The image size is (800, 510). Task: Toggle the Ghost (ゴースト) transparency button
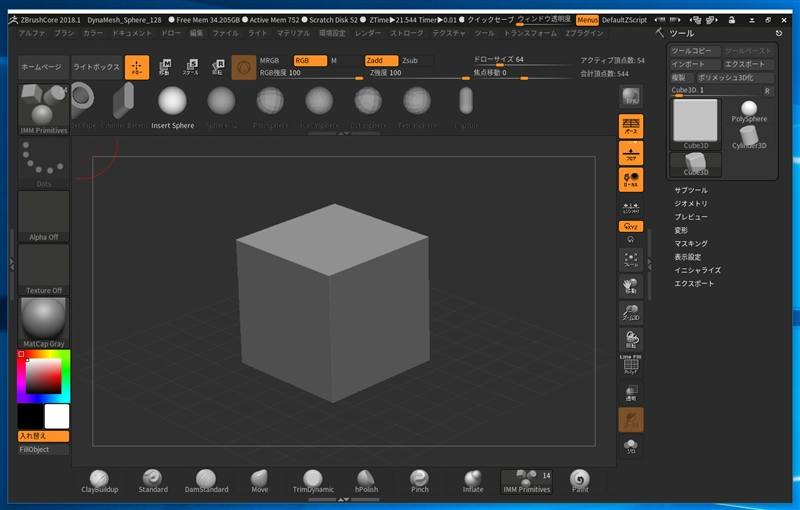coord(631,419)
